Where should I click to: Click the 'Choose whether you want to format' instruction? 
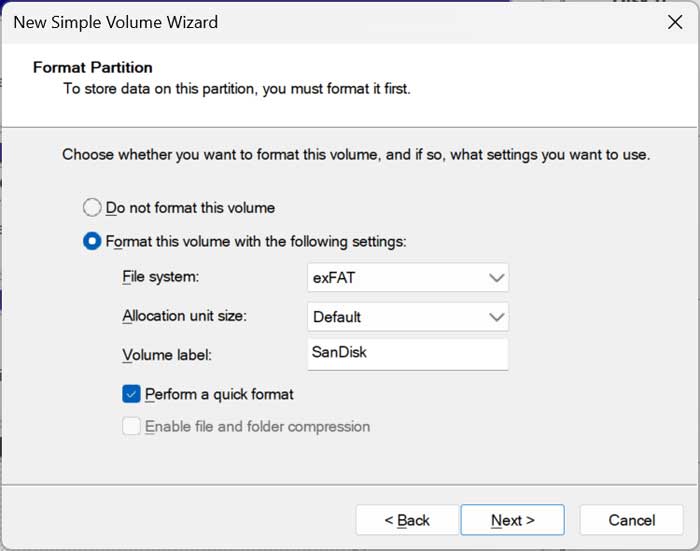coord(356,154)
